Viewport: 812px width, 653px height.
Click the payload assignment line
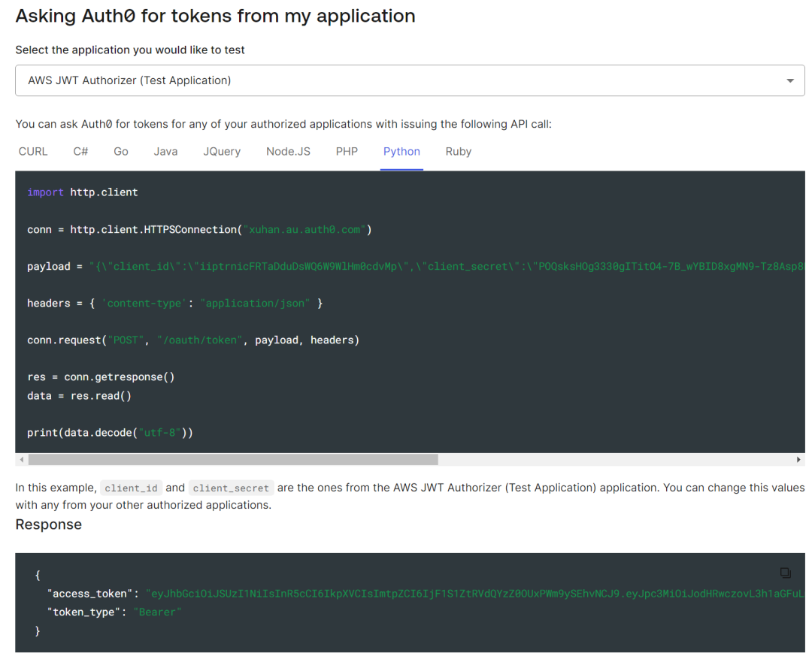tap(416, 267)
